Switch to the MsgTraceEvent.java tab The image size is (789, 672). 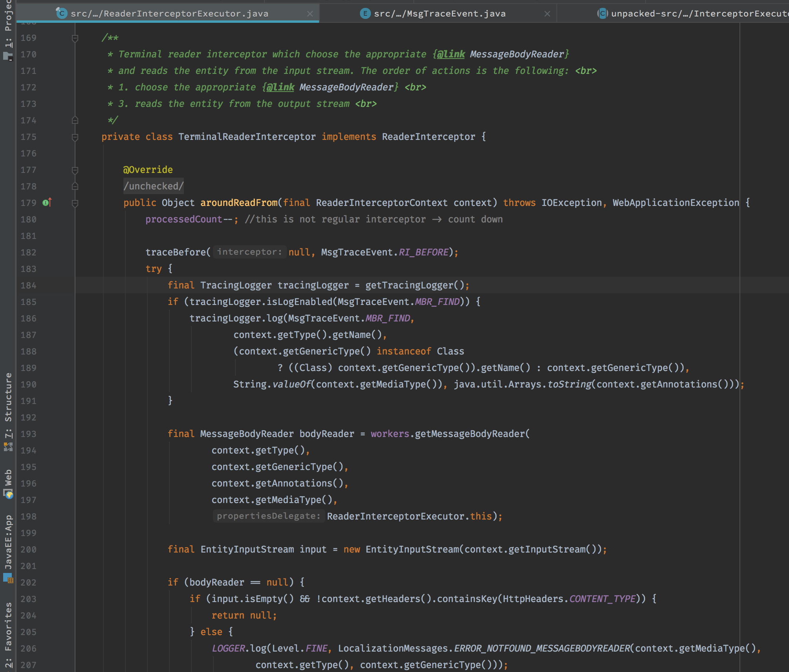tap(439, 14)
